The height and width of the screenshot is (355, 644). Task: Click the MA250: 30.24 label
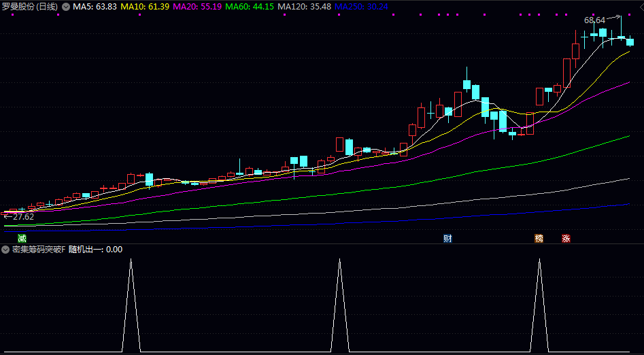coord(361,7)
